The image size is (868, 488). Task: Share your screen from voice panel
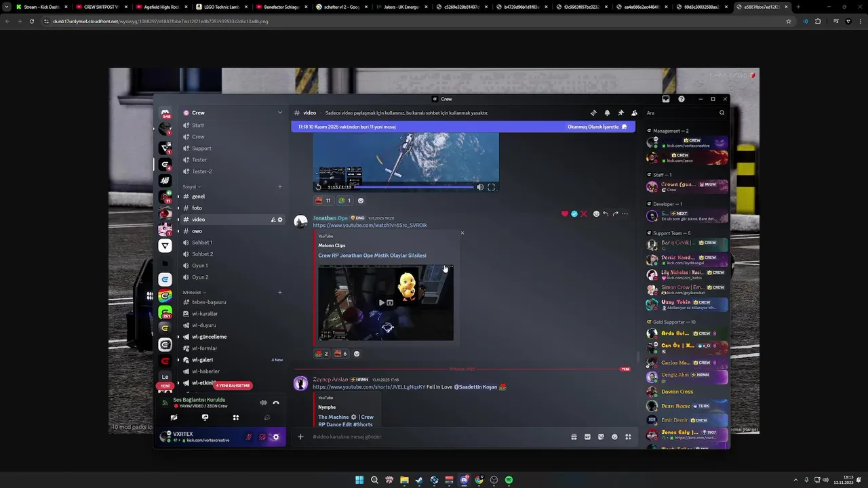pos(205,418)
